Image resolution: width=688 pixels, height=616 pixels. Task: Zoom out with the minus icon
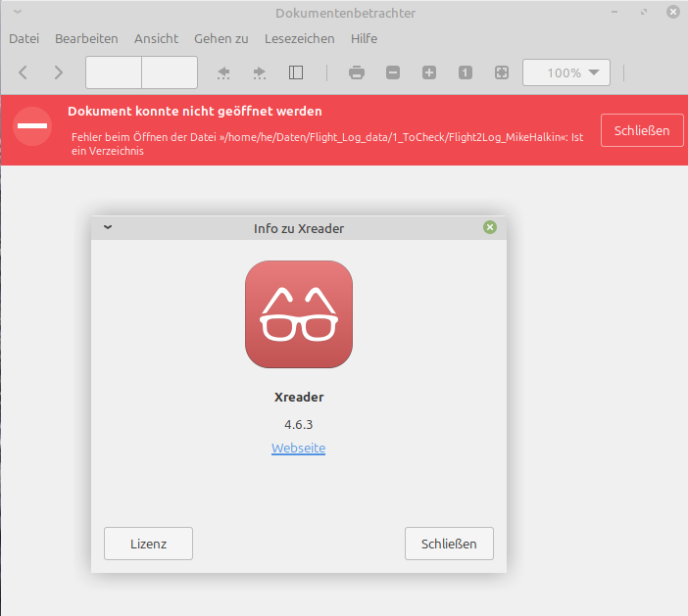393,72
